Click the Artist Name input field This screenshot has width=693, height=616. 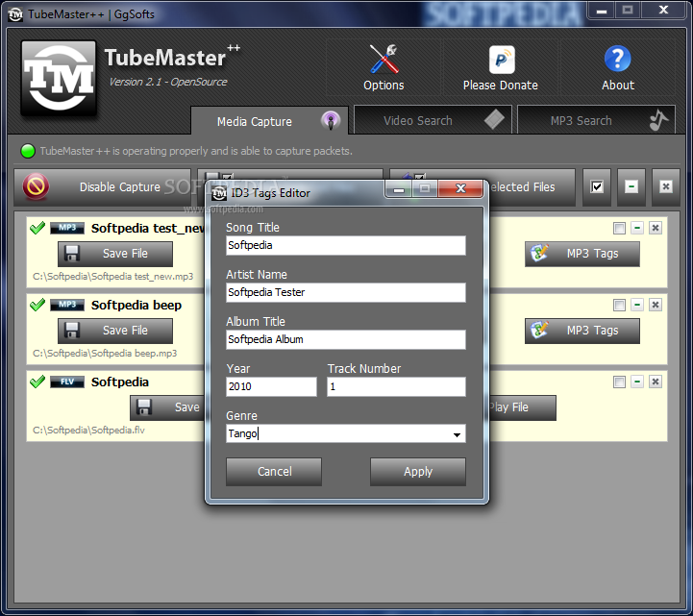coord(346,292)
